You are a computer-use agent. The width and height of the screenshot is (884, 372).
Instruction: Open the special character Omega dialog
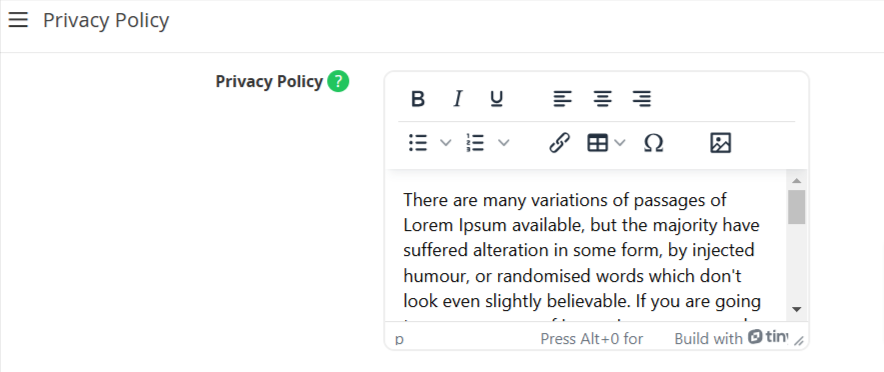(x=653, y=143)
